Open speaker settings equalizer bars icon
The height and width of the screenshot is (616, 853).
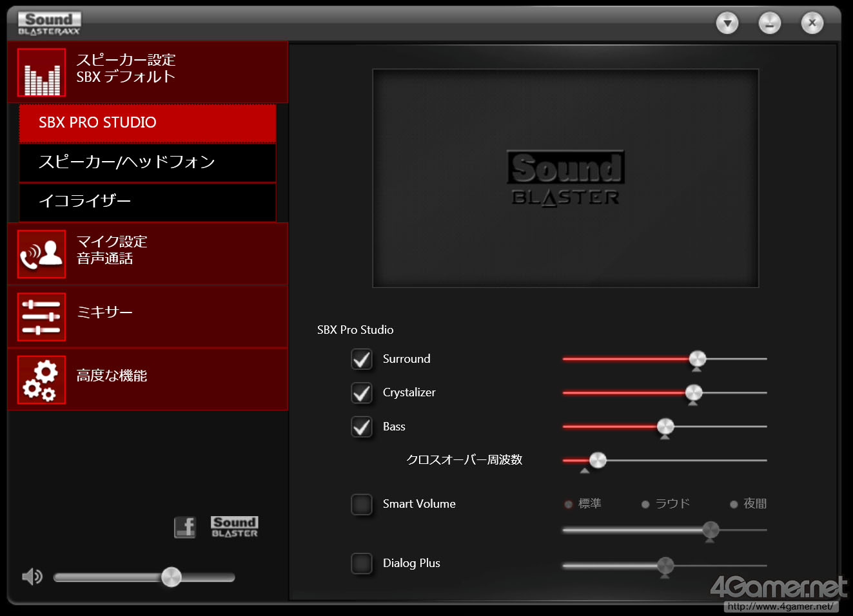[42, 73]
